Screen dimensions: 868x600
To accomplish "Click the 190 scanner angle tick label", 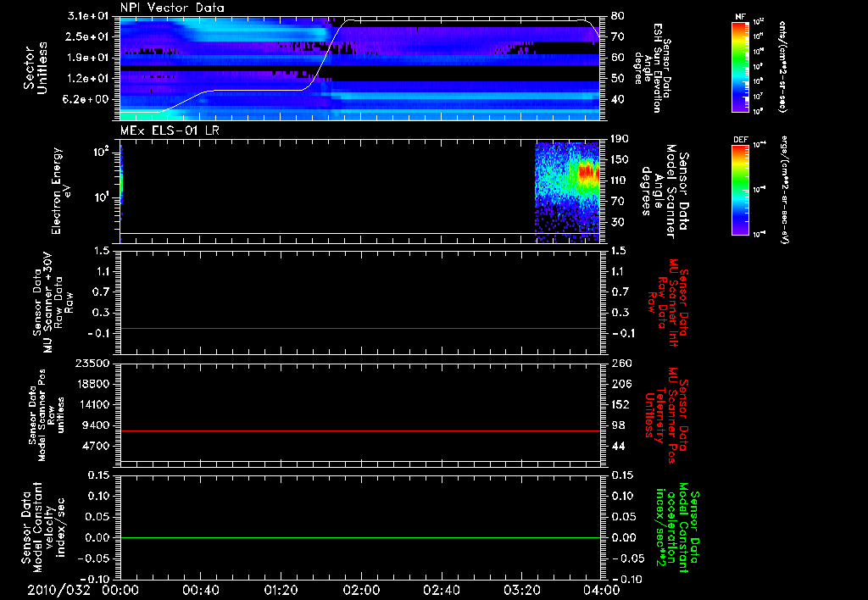I will click(619, 139).
